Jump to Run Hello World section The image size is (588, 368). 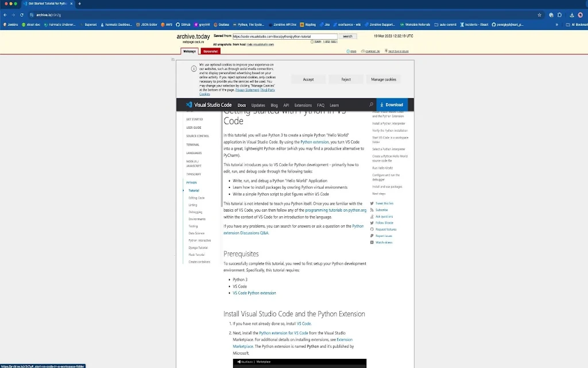click(382, 168)
